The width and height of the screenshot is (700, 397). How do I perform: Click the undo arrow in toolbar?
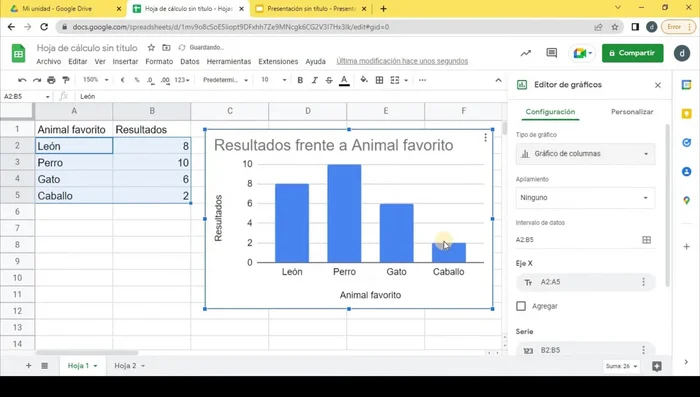point(22,80)
